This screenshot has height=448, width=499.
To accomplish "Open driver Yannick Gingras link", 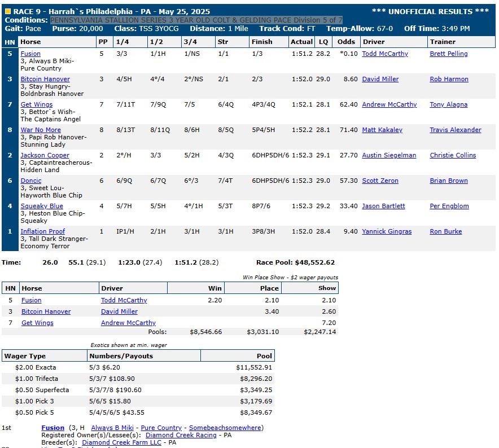I will (x=387, y=231).
